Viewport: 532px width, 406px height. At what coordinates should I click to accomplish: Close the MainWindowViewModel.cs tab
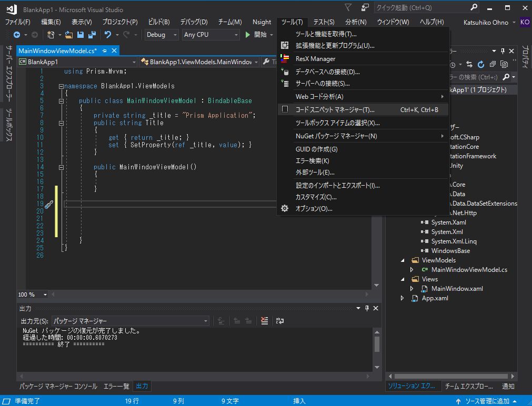pos(114,50)
